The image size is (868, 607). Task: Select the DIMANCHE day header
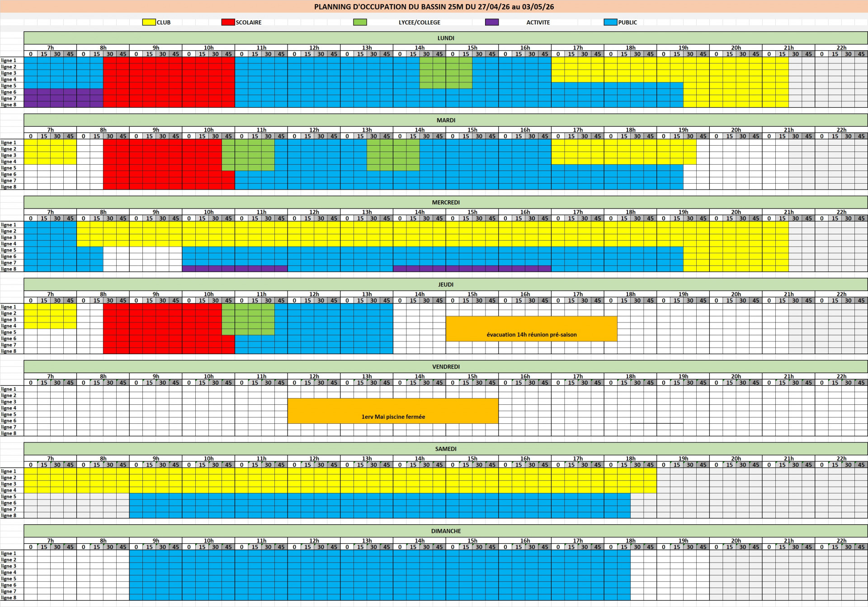coord(445,531)
